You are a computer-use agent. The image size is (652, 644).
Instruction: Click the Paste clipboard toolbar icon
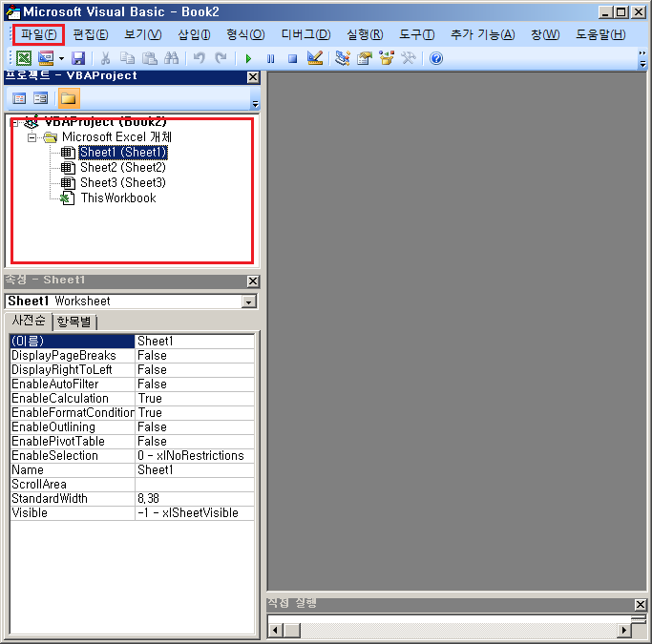149,58
